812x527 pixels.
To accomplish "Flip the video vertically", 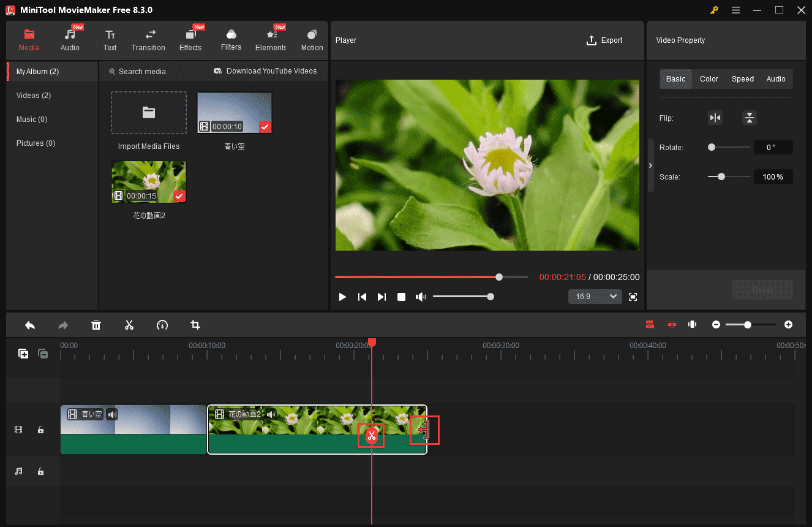I will point(749,118).
